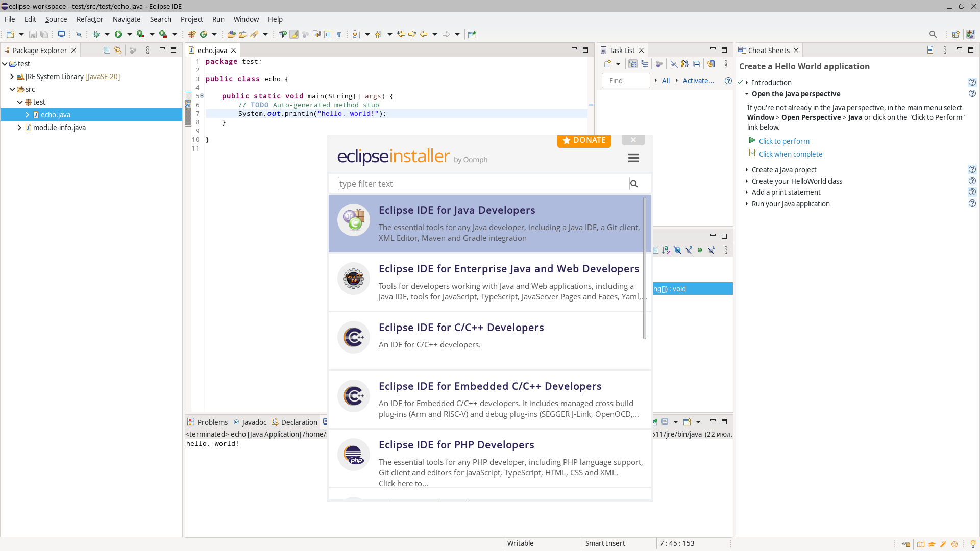This screenshot has width=980, height=551.
Task: Open the Refactor menu
Action: coord(90,19)
